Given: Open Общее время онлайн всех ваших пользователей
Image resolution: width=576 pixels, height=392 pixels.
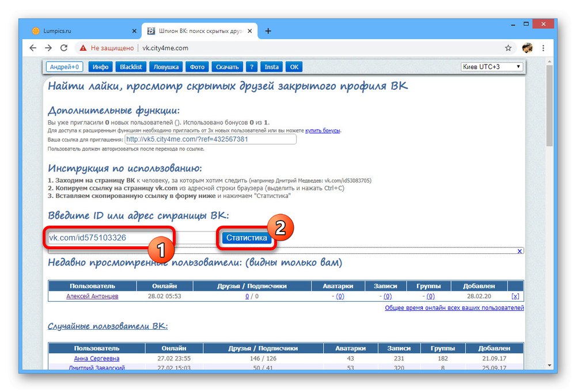Looking at the screenshot, I should [454, 307].
